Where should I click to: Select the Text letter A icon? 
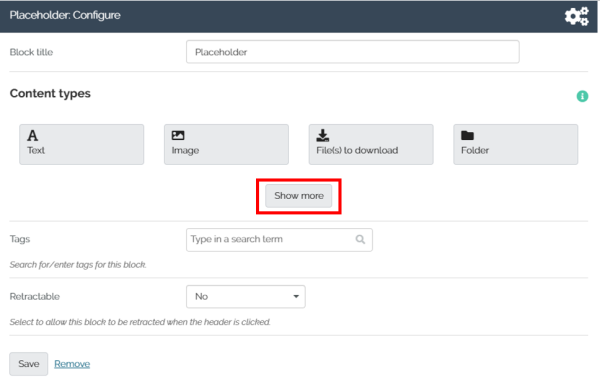[x=33, y=135]
